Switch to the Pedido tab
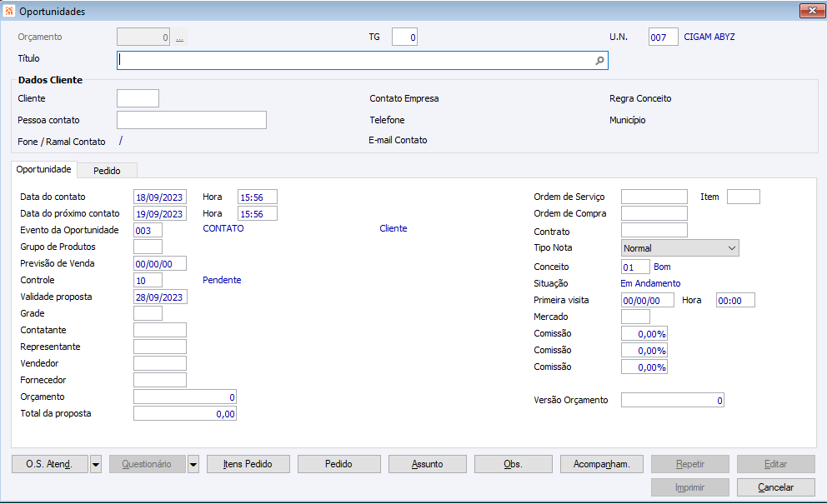 coord(107,171)
